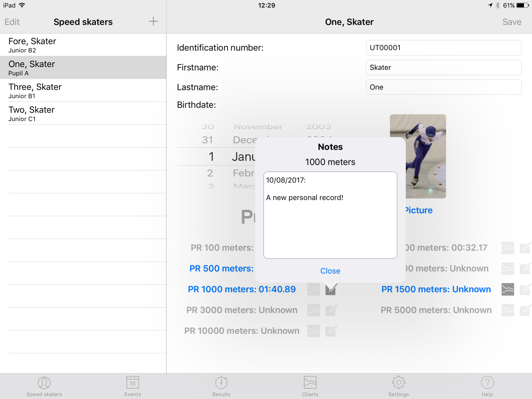Open chart icon for PR 10000 meters

click(313, 331)
